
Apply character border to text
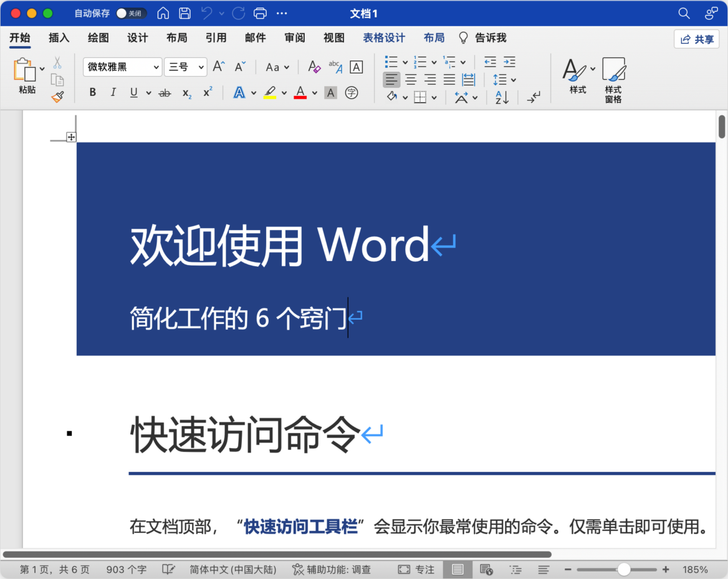point(356,67)
